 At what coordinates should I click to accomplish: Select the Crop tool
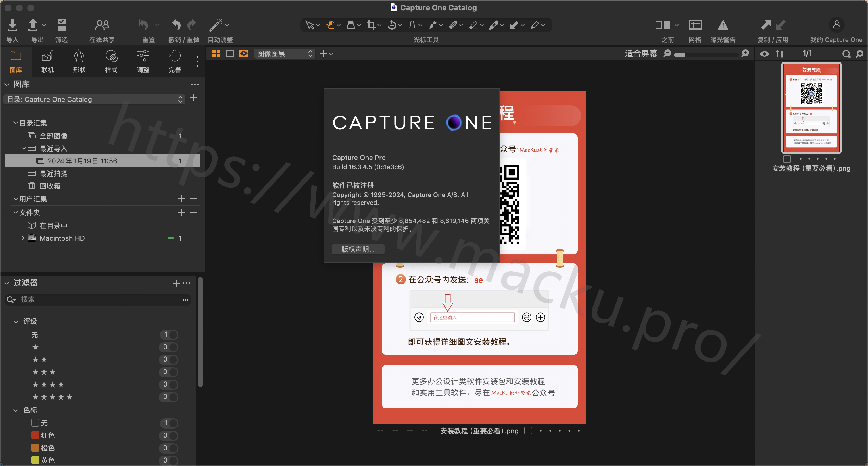371,25
